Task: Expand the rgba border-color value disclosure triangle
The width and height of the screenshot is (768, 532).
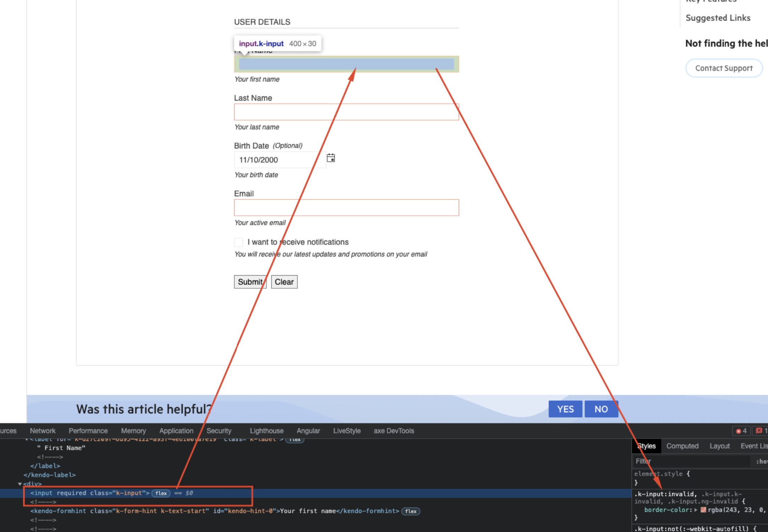Action: point(696,510)
